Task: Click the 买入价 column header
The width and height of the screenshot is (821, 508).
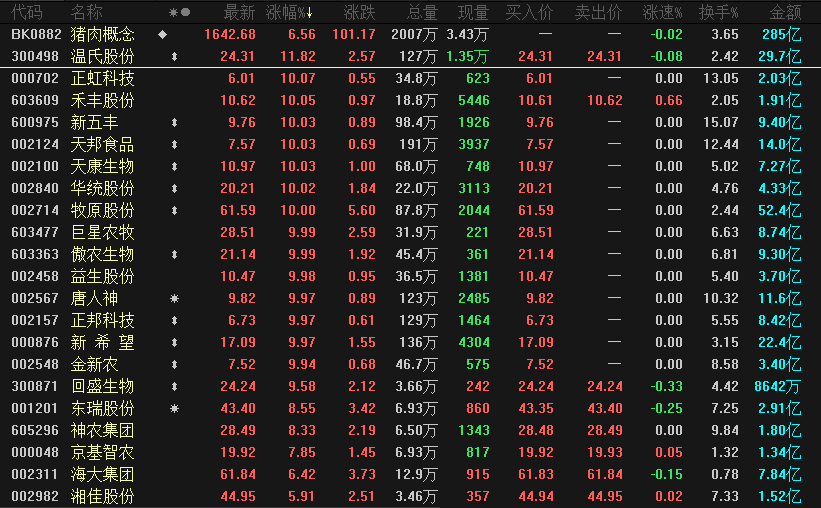Action: (x=529, y=13)
